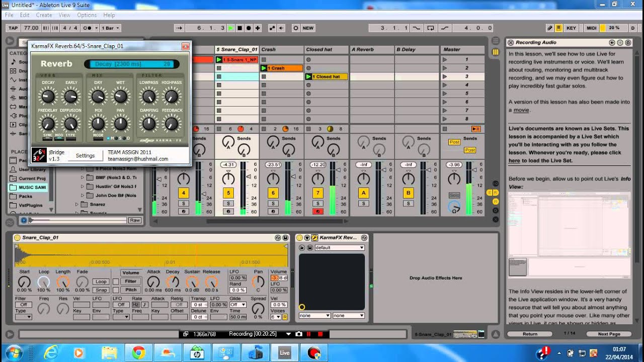The height and width of the screenshot is (362, 644).
Task: Solo track 5 with S button
Action: pos(228,204)
